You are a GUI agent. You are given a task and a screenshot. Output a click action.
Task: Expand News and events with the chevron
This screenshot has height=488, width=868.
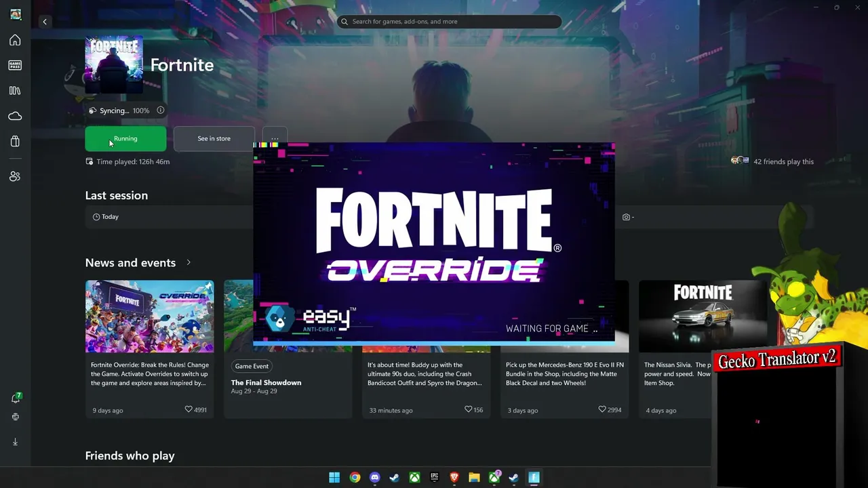(x=189, y=262)
